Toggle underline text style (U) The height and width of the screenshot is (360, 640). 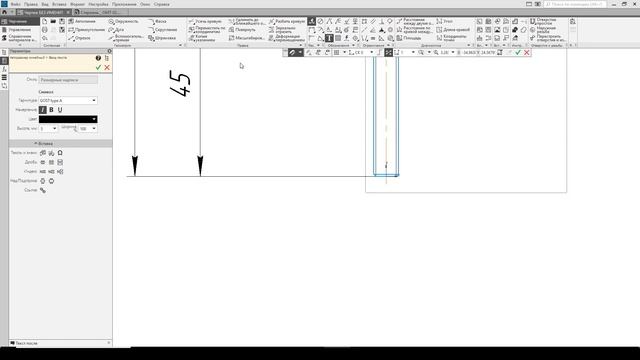pyautogui.click(x=60, y=110)
